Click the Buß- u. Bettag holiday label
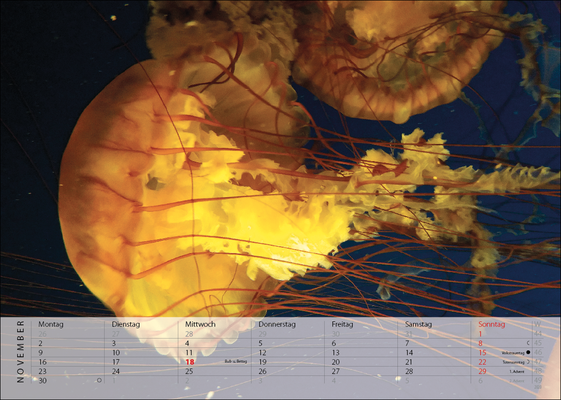 [x=236, y=362]
